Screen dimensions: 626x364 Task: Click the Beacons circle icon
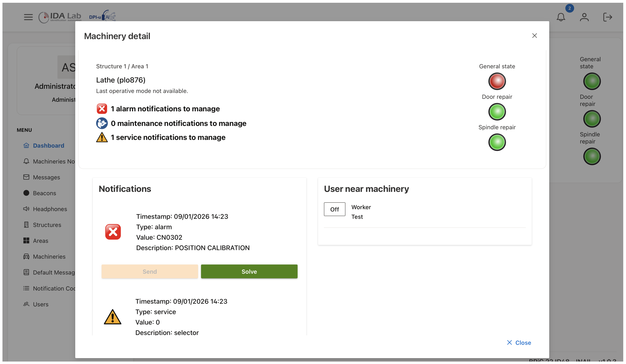coord(26,193)
